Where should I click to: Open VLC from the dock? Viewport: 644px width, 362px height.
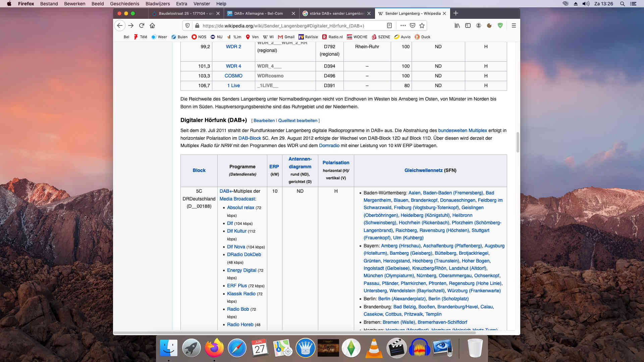click(x=374, y=348)
